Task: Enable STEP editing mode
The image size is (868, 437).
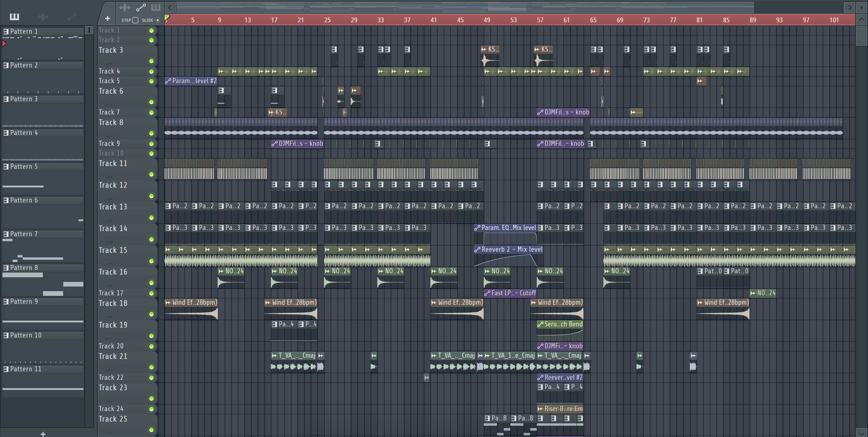Action: click(135, 20)
